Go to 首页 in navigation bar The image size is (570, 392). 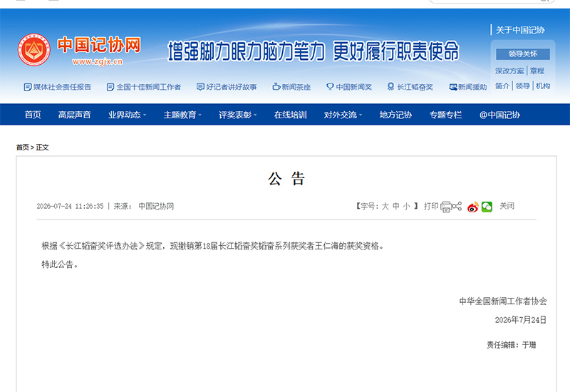point(33,115)
